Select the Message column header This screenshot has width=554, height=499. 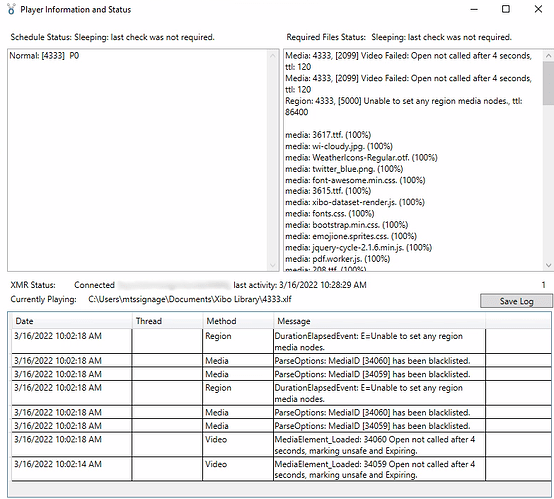click(379, 321)
